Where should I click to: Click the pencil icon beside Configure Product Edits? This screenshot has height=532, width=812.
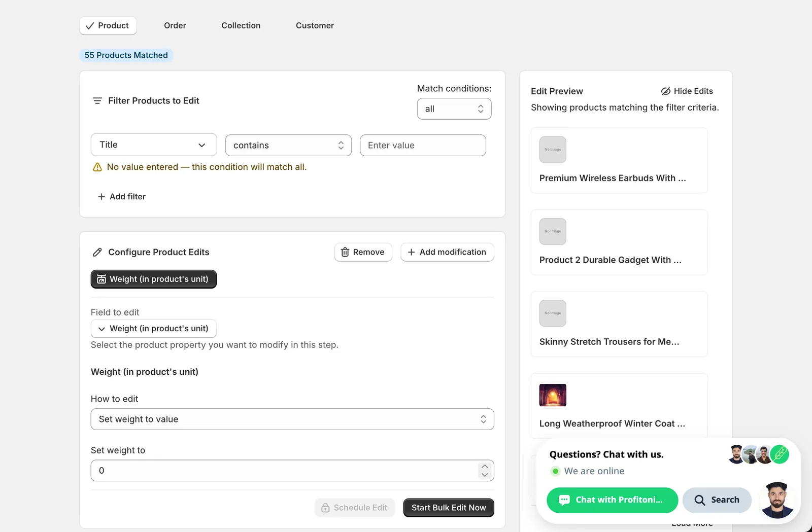pyautogui.click(x=97, y=252)
